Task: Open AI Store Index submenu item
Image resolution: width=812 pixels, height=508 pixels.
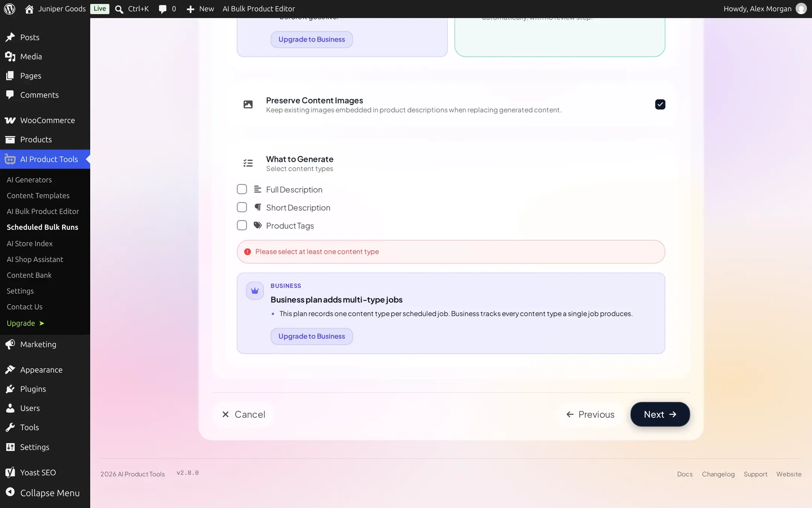Action: [30, 243]
